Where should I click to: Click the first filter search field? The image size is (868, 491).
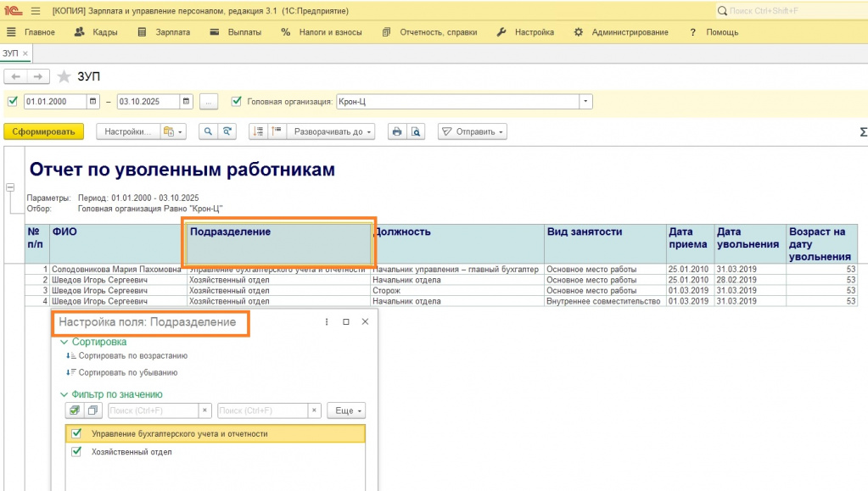tap(153, 410)
